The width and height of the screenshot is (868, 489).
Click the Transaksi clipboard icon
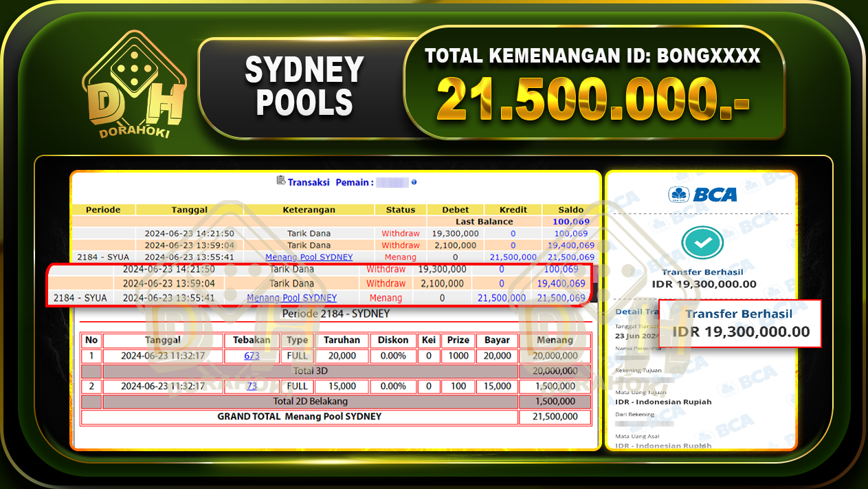point(280,180)
